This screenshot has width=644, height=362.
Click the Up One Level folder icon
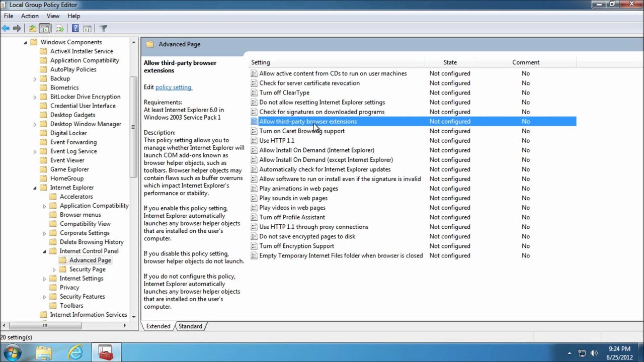click(x=32, y=29)
